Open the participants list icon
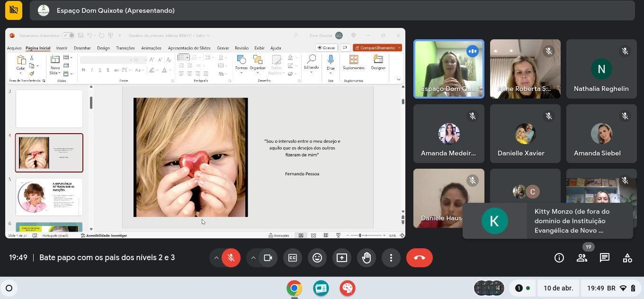Screen dimensions: 644x299 [x=582, y=258]
